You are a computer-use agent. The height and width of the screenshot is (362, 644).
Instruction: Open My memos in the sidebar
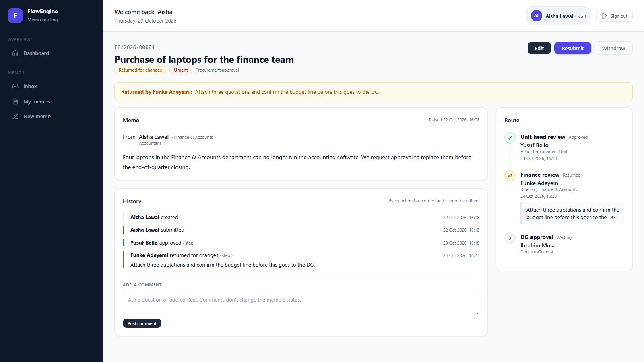(52, 101)
